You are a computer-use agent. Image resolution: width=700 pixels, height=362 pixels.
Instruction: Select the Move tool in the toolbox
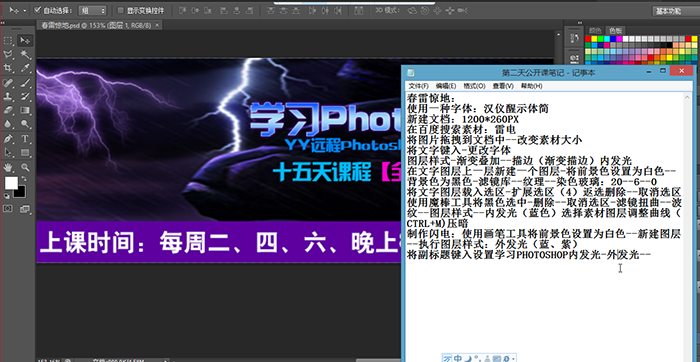pyautogui.click(x=25, y=41)
